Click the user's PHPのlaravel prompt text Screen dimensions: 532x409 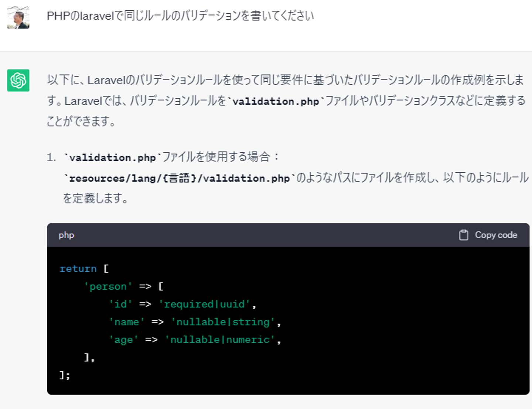coord(180,16)
